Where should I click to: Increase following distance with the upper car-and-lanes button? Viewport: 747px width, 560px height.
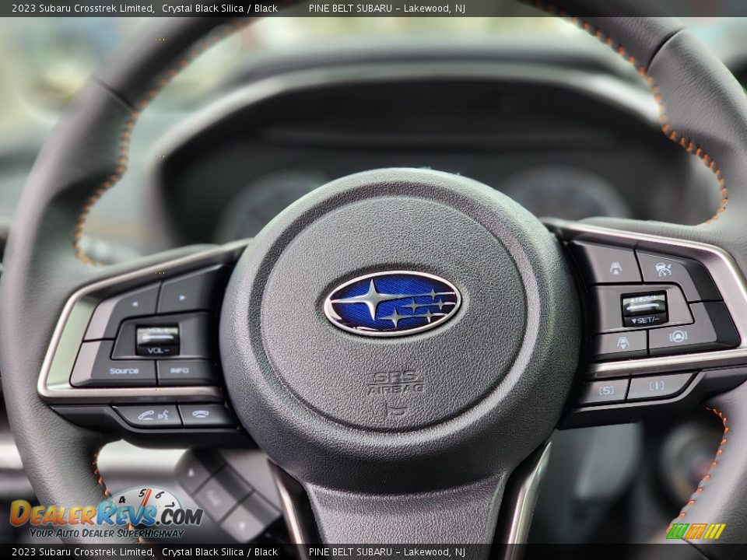coord(614,268)
